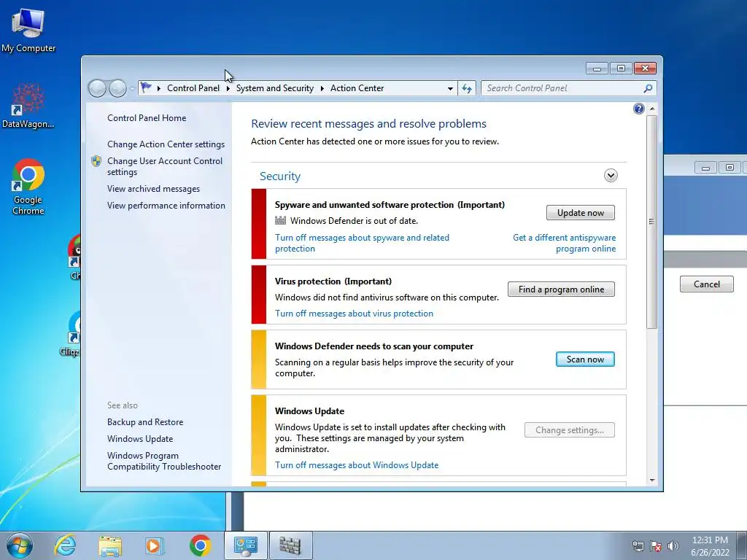
Task: Click the Change settings button for Windows Update
Action: tap(569, 430)
